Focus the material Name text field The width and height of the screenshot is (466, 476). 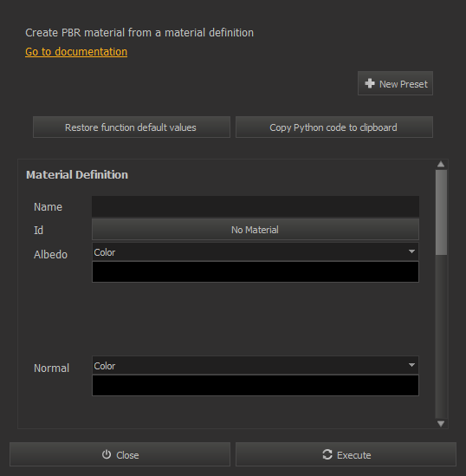pyautogui.click(x=256, y=206)
